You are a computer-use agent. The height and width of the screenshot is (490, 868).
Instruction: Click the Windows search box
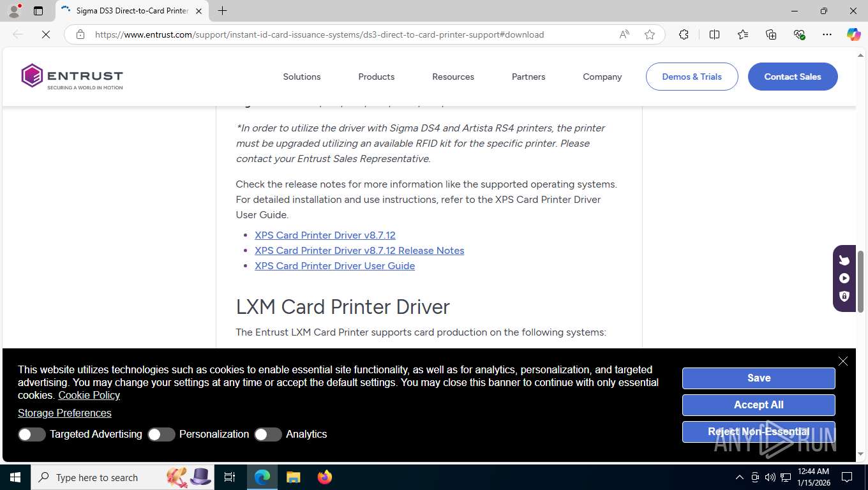[121, 477]
